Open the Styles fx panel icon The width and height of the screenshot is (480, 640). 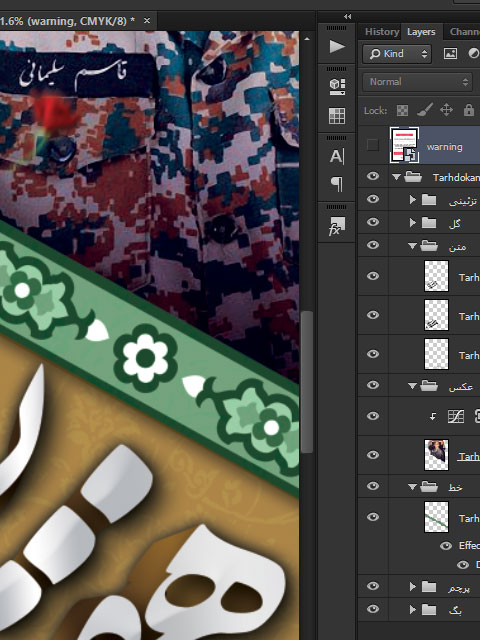point(337,227)
